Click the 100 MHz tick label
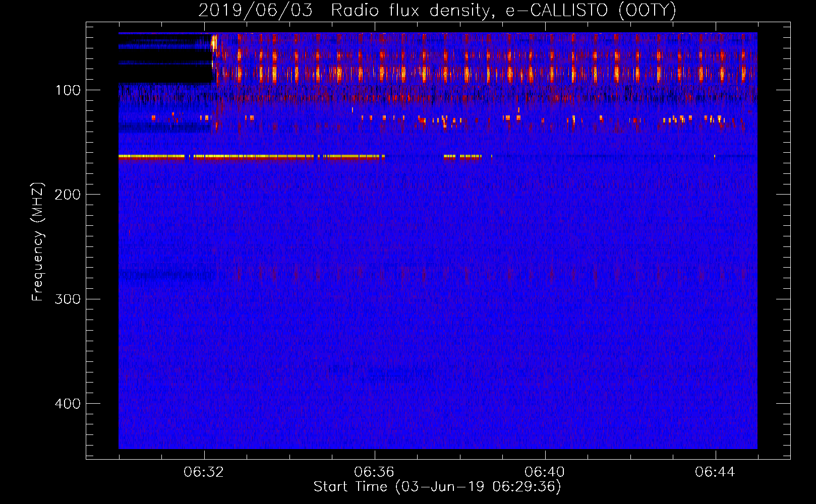 (68, 90)
